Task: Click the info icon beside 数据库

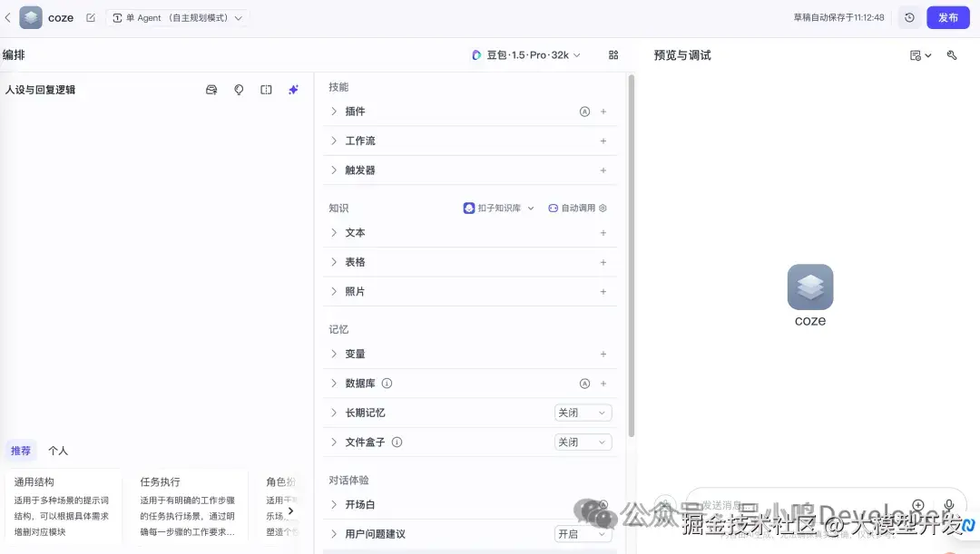Action: click(x=387, y=384)
